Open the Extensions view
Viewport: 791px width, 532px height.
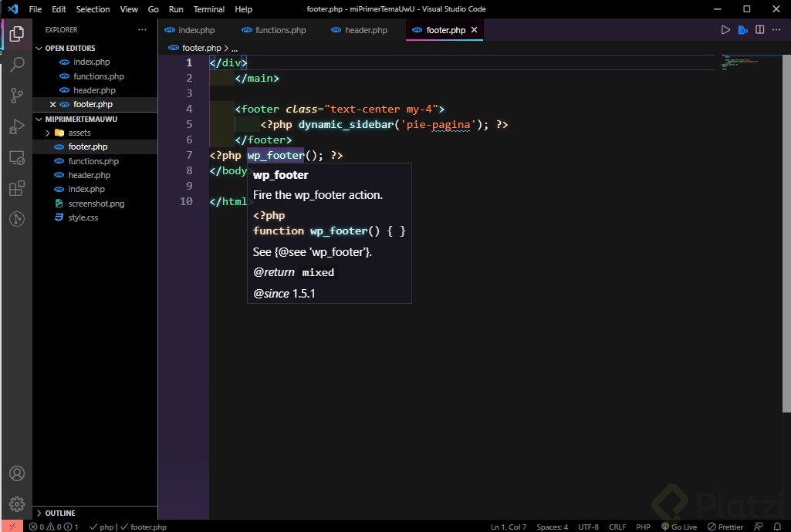pos(16,188)
